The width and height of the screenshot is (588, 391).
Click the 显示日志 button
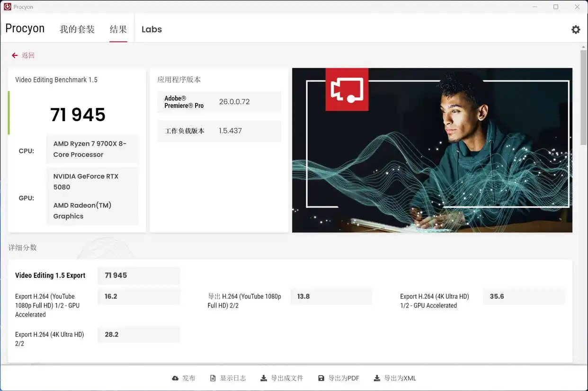tap(228, 378)
